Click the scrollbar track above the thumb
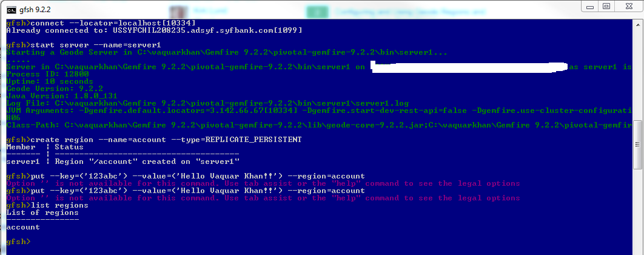The image size is (644, 255). click(638, 73)
